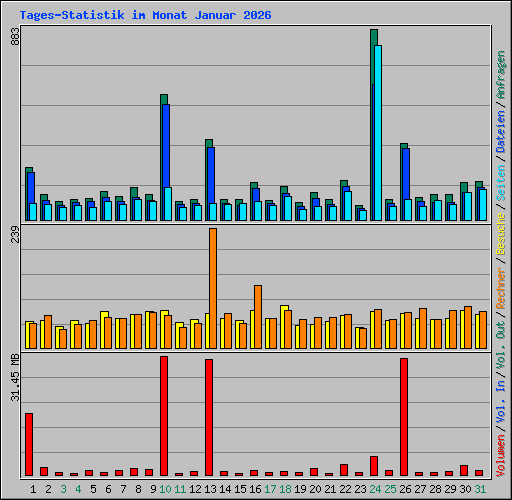
Task: Click day label 23 on the x-axis
Action: pos(360,489)
